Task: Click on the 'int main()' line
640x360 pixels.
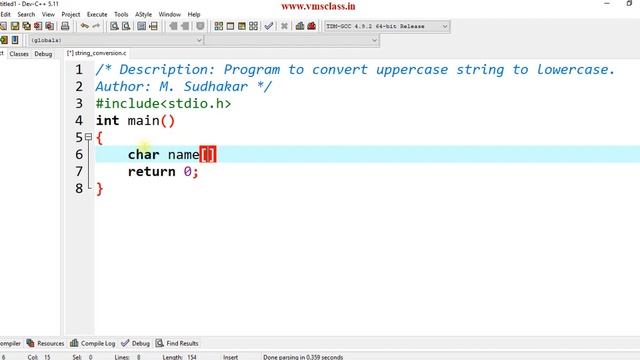Action: point(135,121)
